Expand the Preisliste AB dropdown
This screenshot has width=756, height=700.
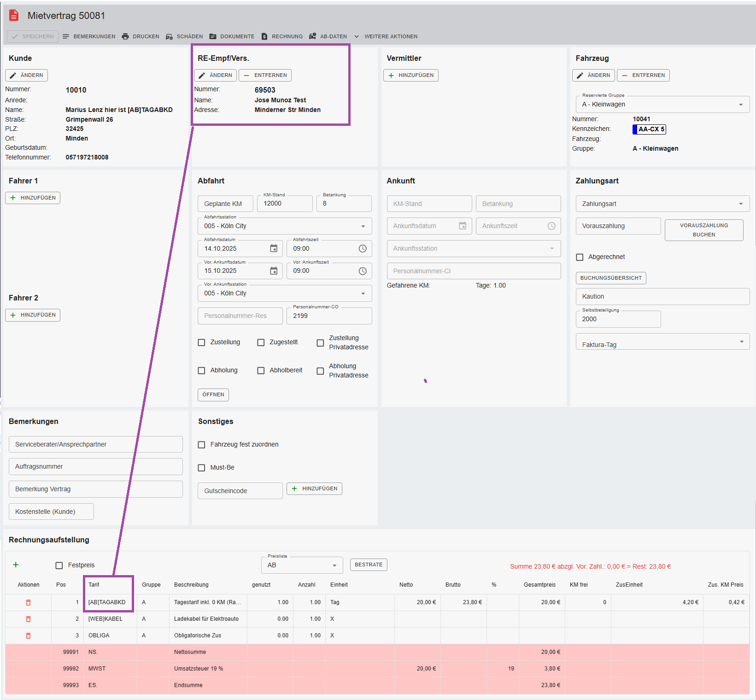click(x=334, y=565)
